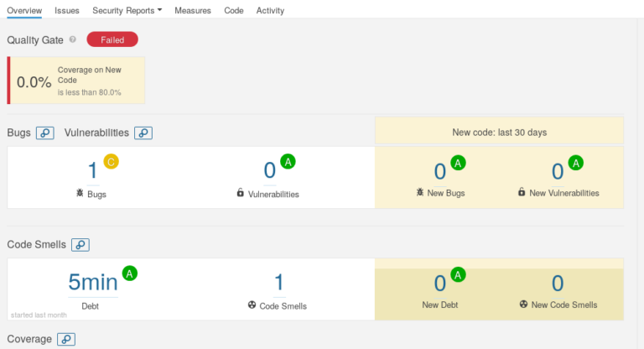The width and height of the screenshot is (644, 349).
Task: Click the red Failed quality gate badge
Action: click(x=112, y=39)
